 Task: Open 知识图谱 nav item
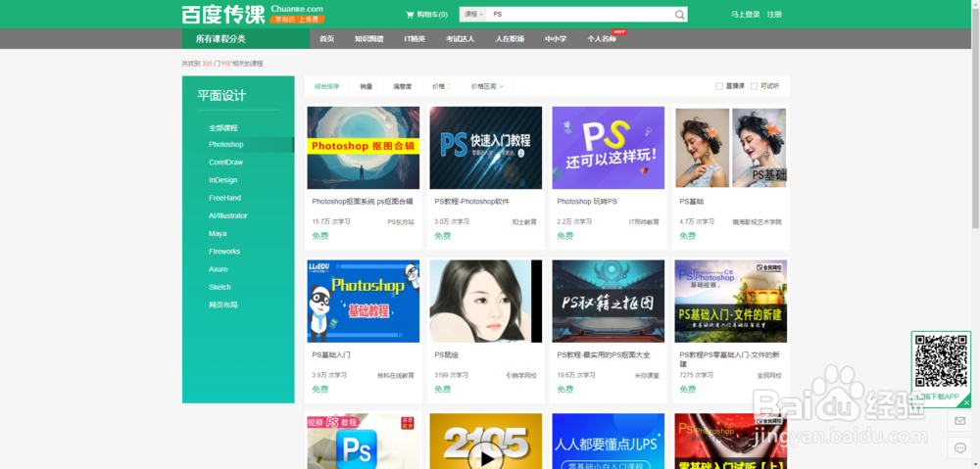coord(368,39)
